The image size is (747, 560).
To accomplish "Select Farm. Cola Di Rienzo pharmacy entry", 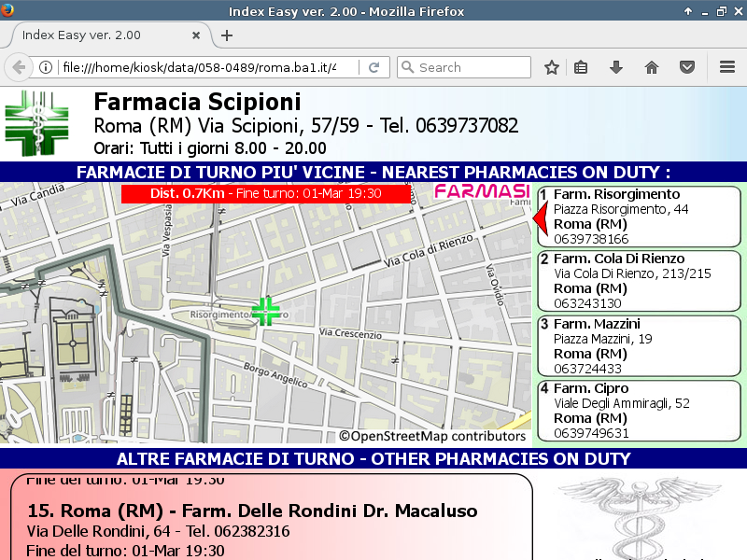I will coord(639,281).
